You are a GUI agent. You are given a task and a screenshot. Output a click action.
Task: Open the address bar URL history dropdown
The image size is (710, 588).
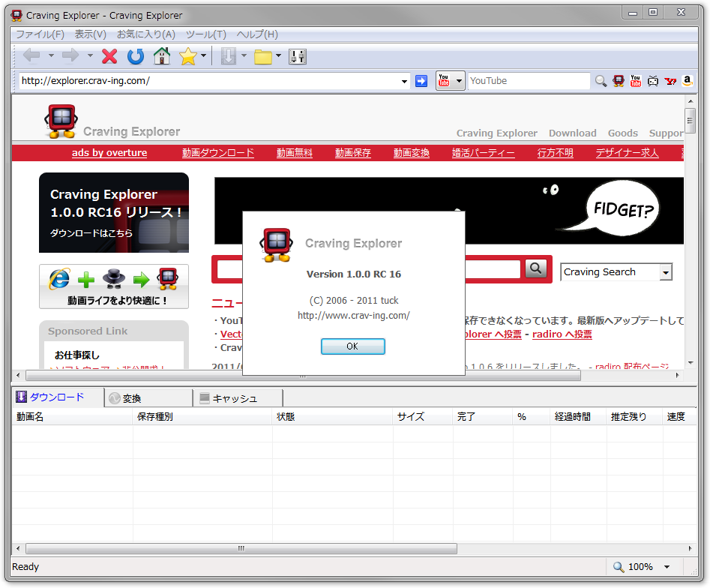click(404, 82)
